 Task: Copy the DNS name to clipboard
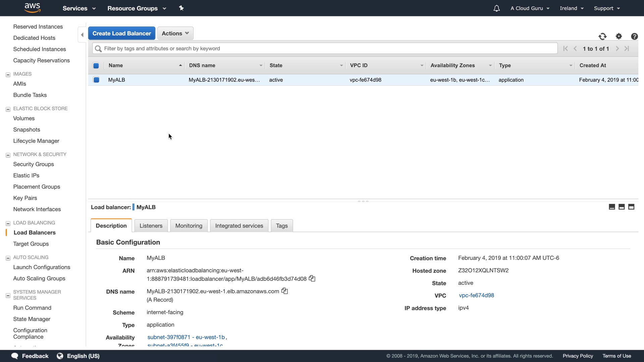point(285,291)
